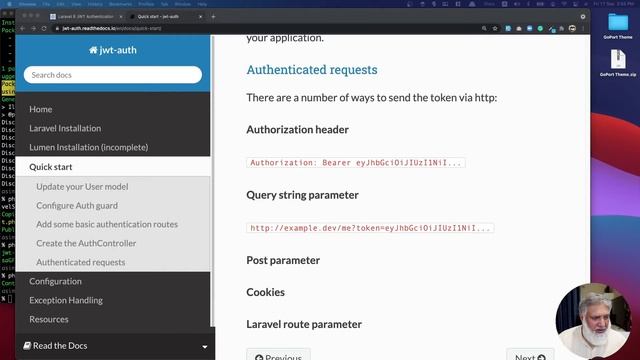Open the Apple menu
The image size is (640, 360).
(x=9, y=4)
